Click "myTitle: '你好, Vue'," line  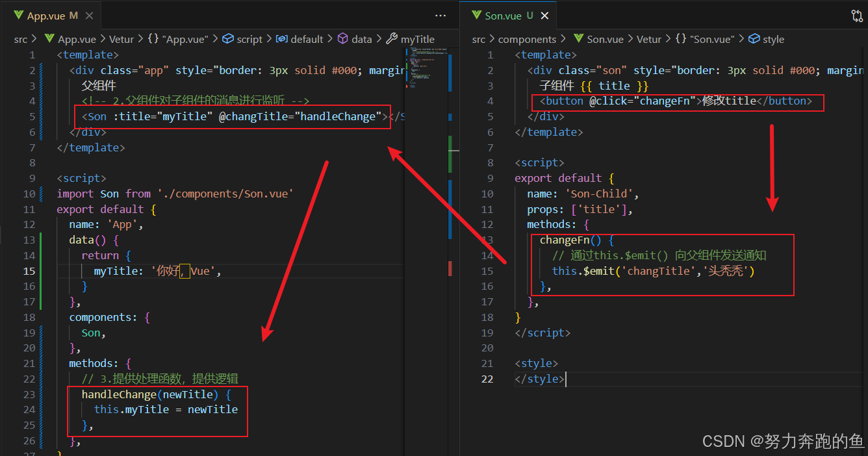158,271
